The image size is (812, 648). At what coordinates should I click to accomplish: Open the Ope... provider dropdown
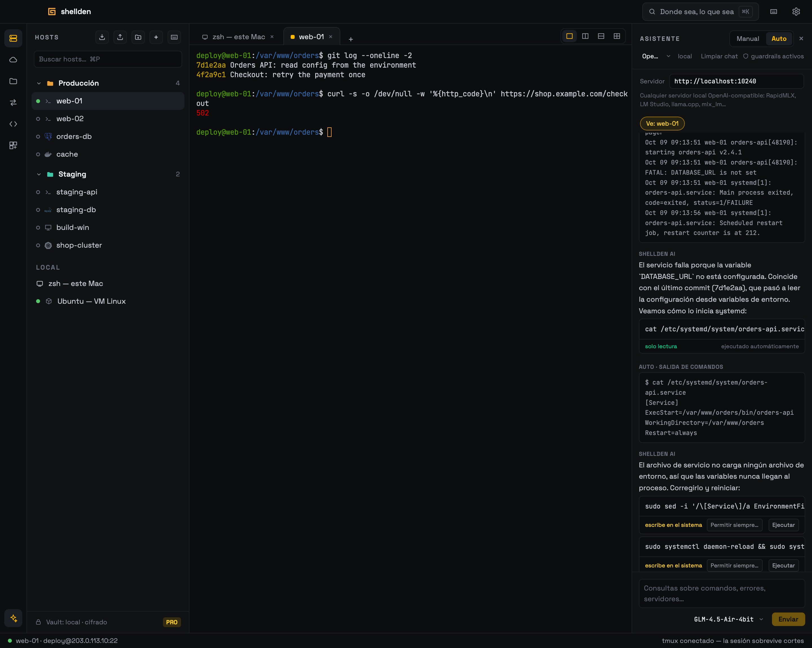point(656,56)
